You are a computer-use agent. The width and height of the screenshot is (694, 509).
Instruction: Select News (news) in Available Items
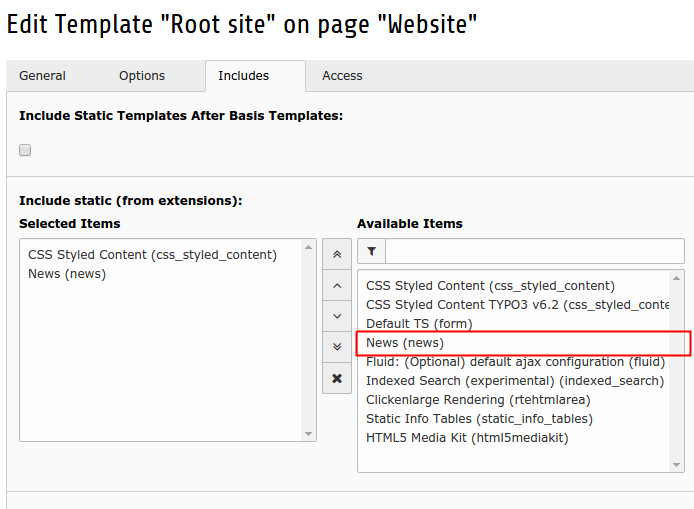pos(405,343)
